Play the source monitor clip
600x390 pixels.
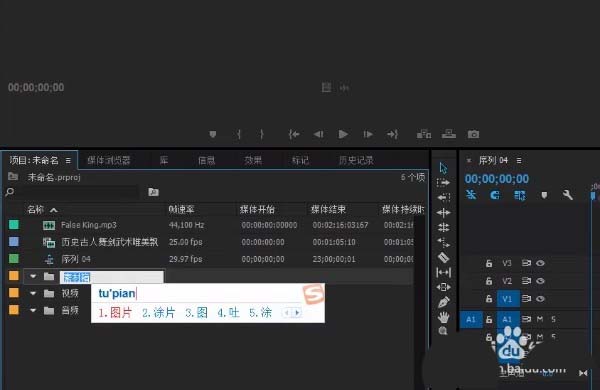pos(343,134)
